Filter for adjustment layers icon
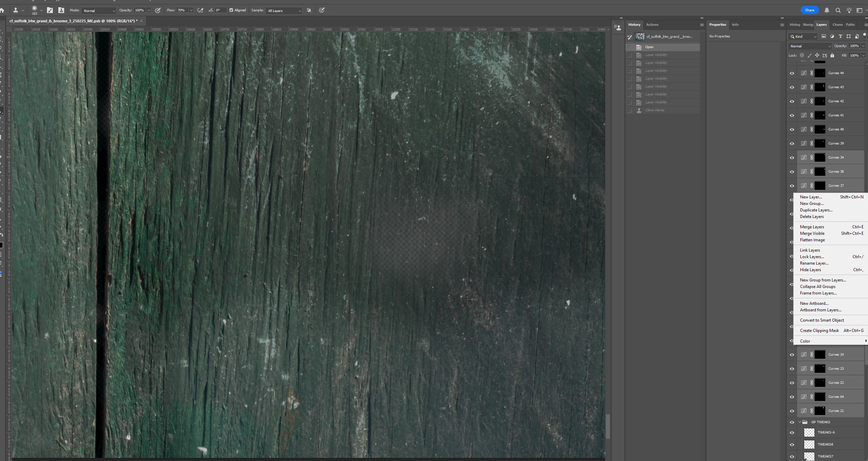 coord(832,36)
